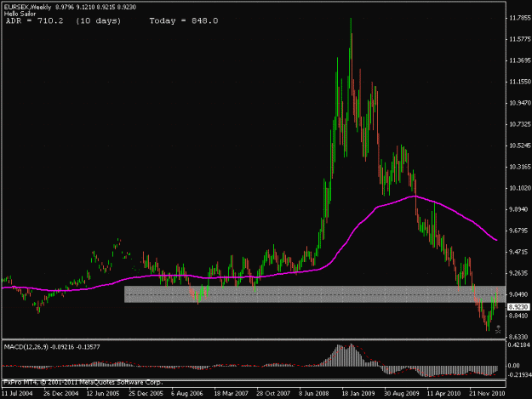Click the 9.6795 price axis label
532x399 pixels.
(x=518, y=231)
